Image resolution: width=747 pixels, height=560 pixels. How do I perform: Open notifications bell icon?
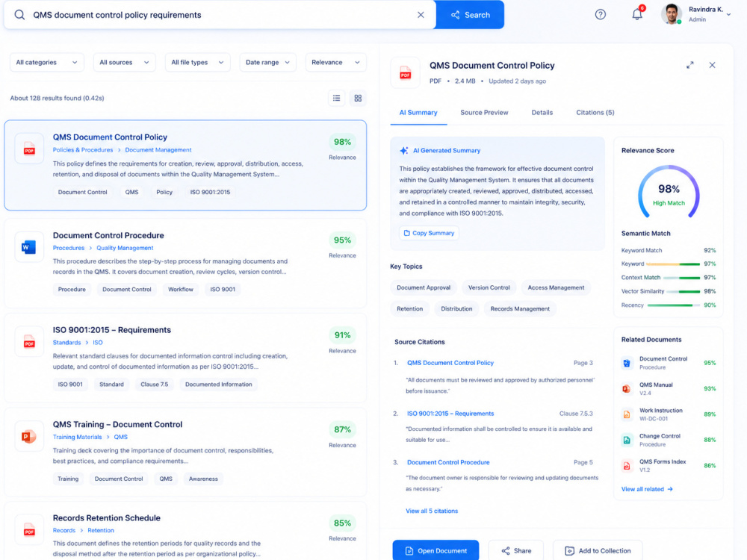[637, 13]
